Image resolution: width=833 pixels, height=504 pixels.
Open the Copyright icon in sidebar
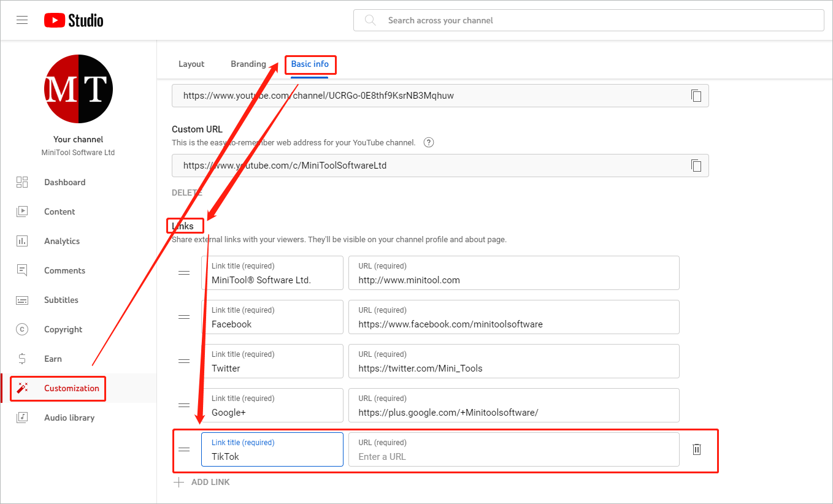[x=22, y=329]
